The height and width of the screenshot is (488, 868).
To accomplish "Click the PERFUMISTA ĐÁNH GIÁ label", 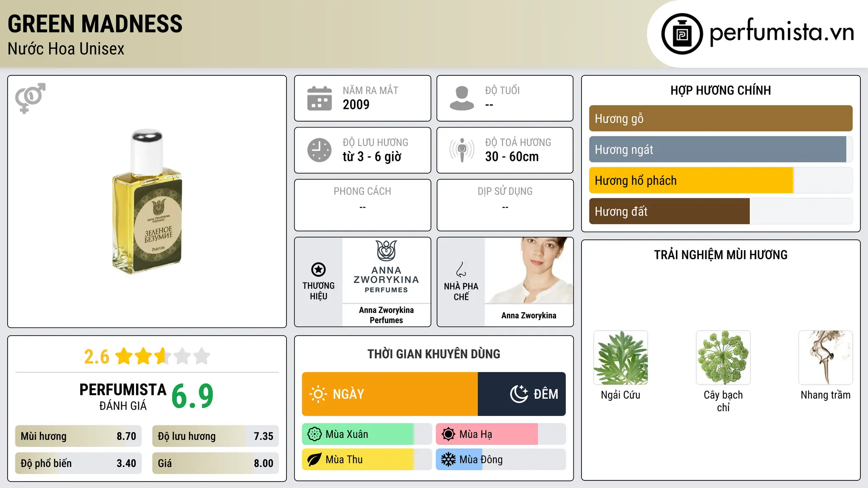I will (x=123, y=397).
